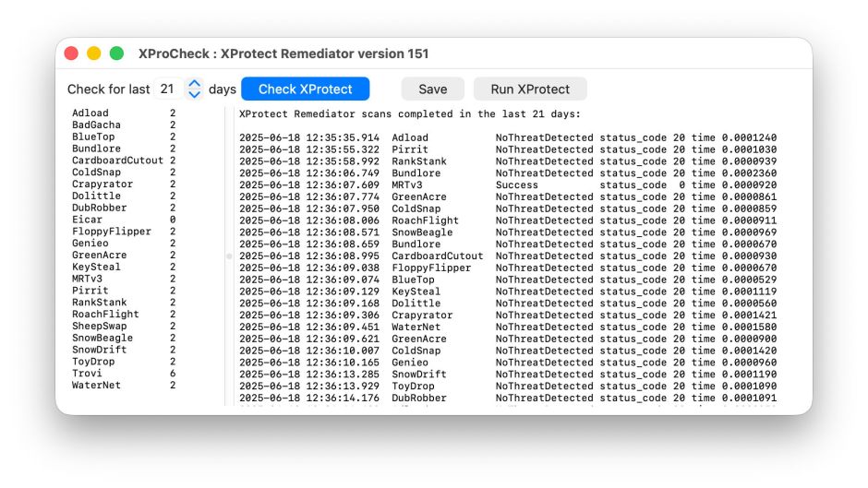Click the FloppyFlipper log entry line
The height and width of the screenshot is (488, 868).
pos(507,268)
